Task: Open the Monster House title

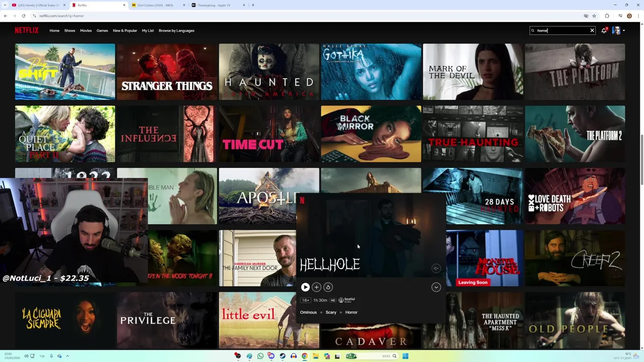Action: 485,258
